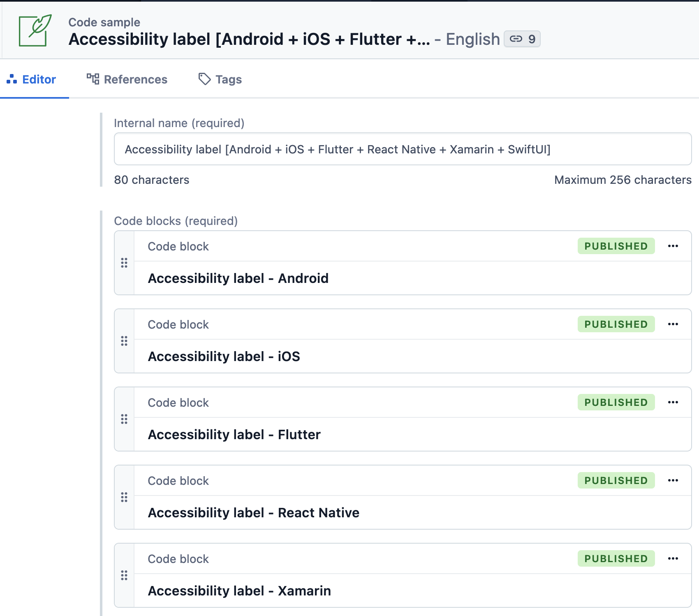Click PUBLISHED badge on Flutter block
The width and height of the screenshot is (699, 616).
pos(616,402)
